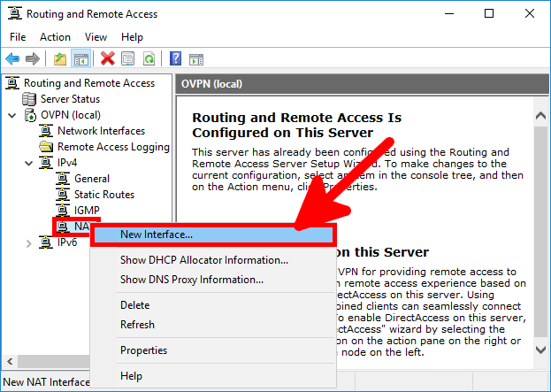Viewport: 551px width, 392px height.
Task: Click the Forward arrow toolbar icon
Action: tap(33, 59)
